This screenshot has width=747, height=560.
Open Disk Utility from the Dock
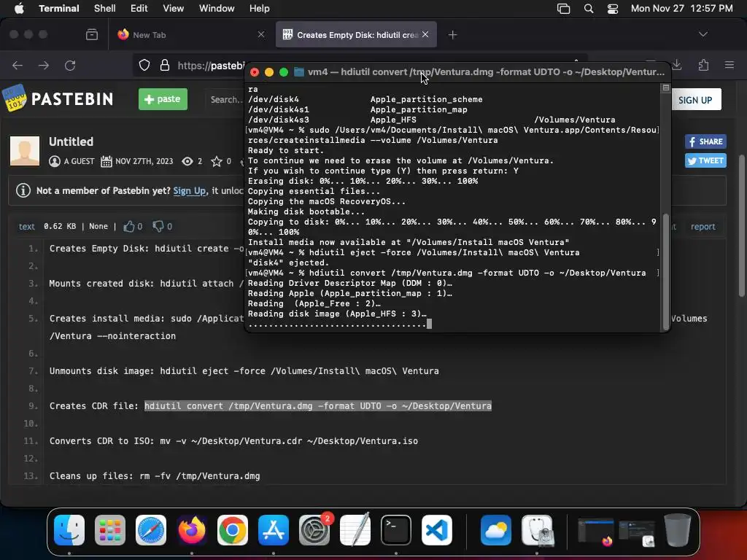[537, 530]
